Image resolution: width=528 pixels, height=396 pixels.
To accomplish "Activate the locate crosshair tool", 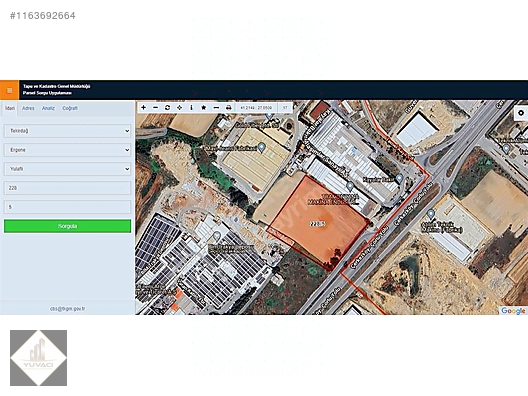I will (179, 108).
